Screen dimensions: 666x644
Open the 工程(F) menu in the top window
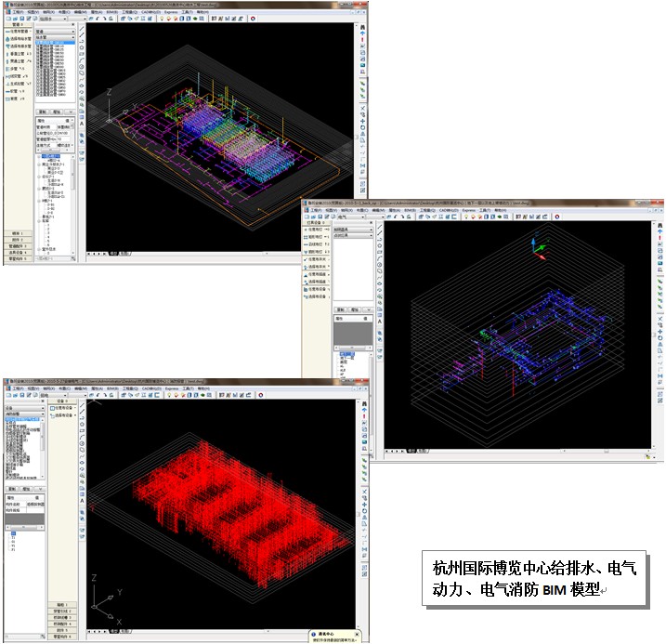click(9, 12)
